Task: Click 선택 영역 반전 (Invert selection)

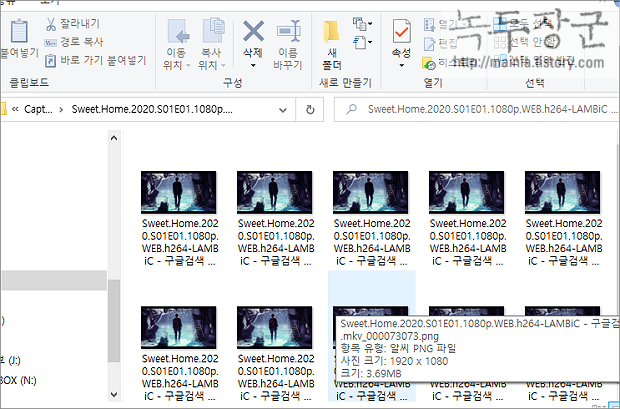Action: (x=534, y=60)
